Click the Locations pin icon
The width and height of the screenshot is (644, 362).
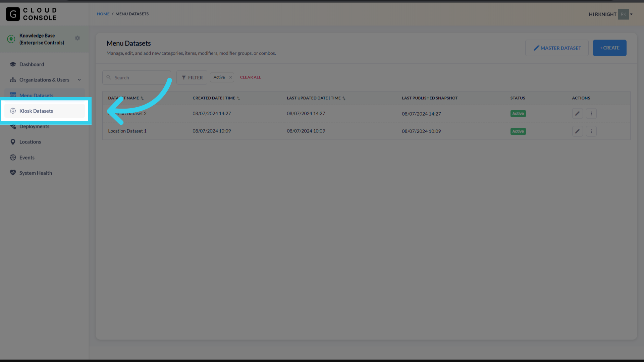click(x=13, y=142)
